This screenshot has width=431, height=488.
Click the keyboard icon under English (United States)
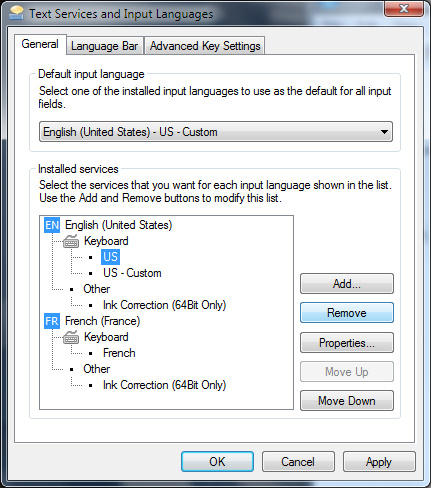[x=71, y=241]
